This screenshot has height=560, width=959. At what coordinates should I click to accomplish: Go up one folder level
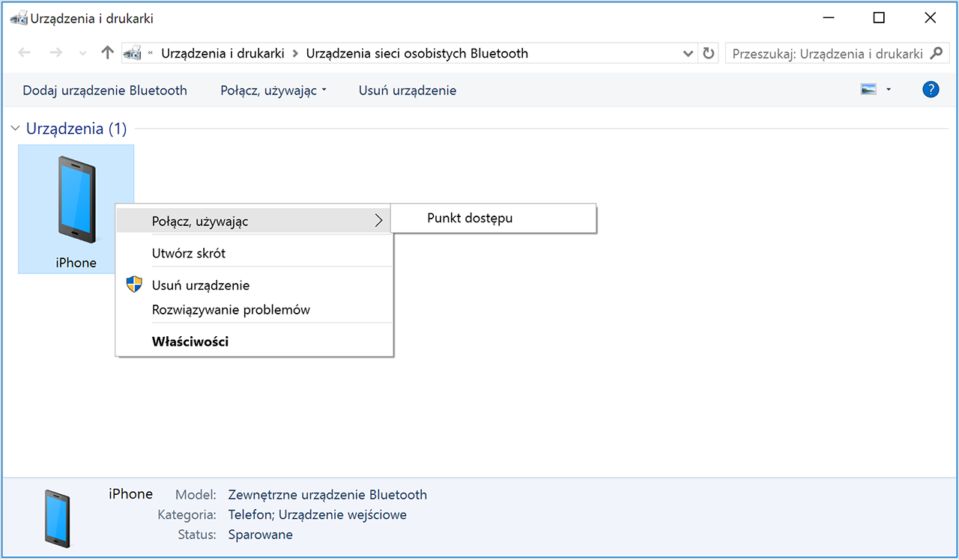(x=107, y=53)
